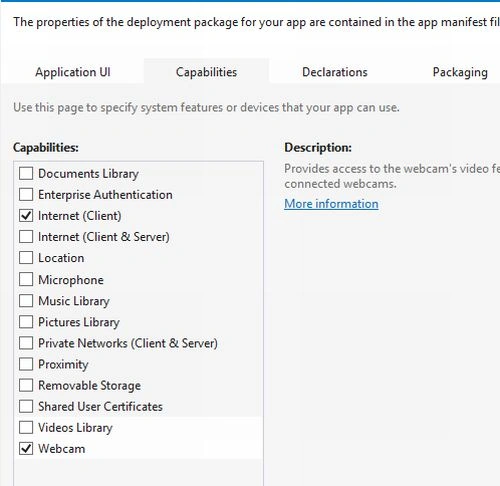Image resolution: width=500 pixels, height=486 pixels.
Task: Click the Pictures Library label
Action: (79, 322)
